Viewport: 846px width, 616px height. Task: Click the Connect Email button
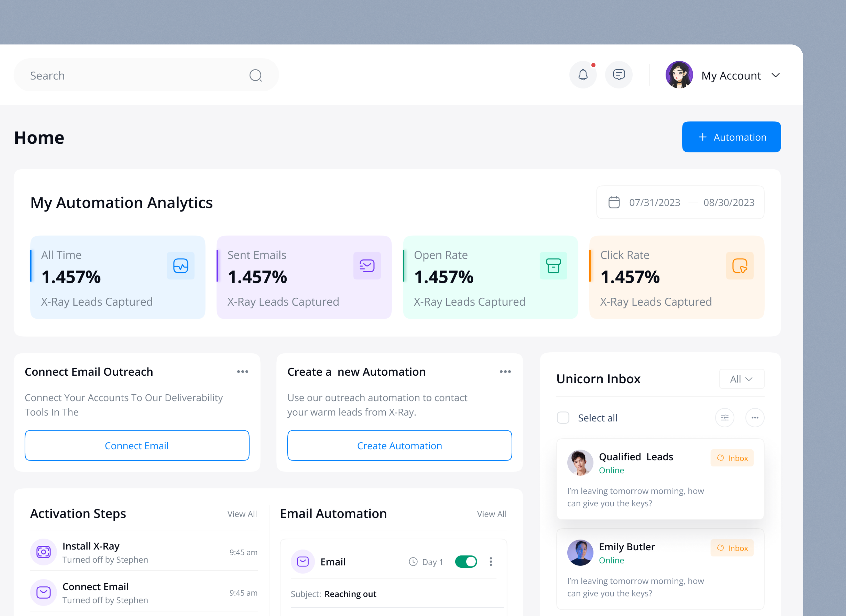click(137, 445)
